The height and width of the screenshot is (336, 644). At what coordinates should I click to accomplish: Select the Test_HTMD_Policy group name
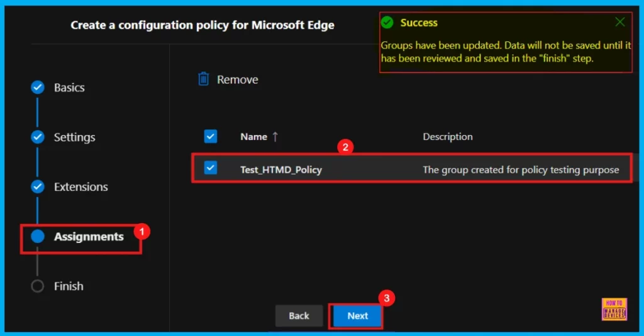point(281,170)
